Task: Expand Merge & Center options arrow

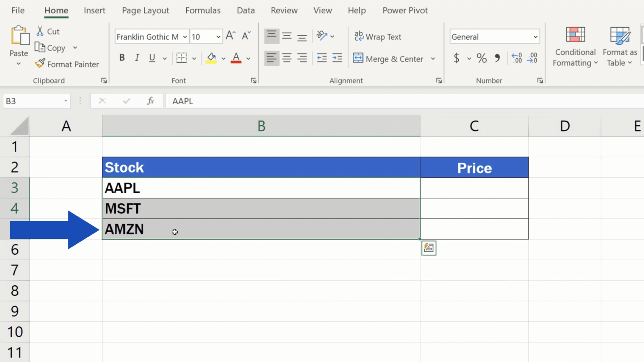Action: [x=433, y=59]
